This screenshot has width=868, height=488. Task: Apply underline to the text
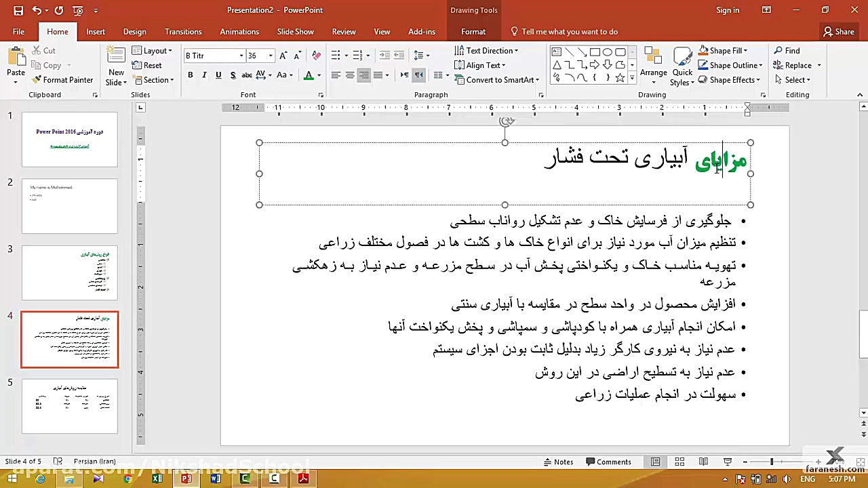tap(218, 75)
